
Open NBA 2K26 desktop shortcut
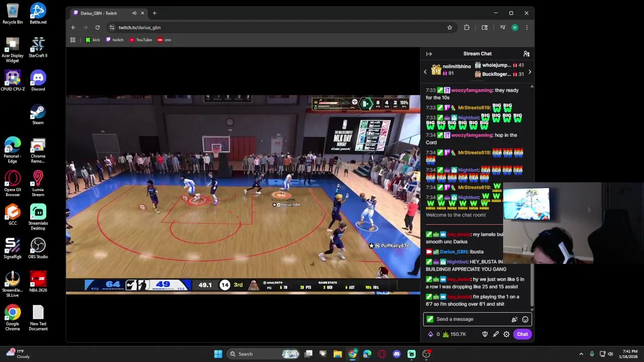click(38, 282)
